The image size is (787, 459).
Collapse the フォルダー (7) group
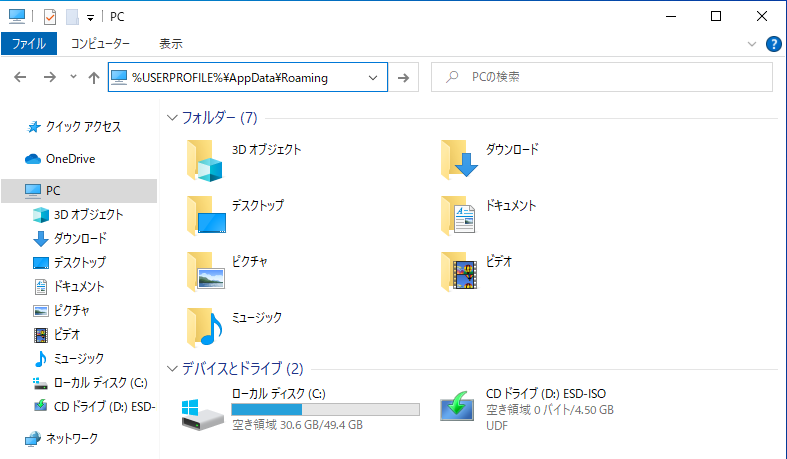(173, 118)
